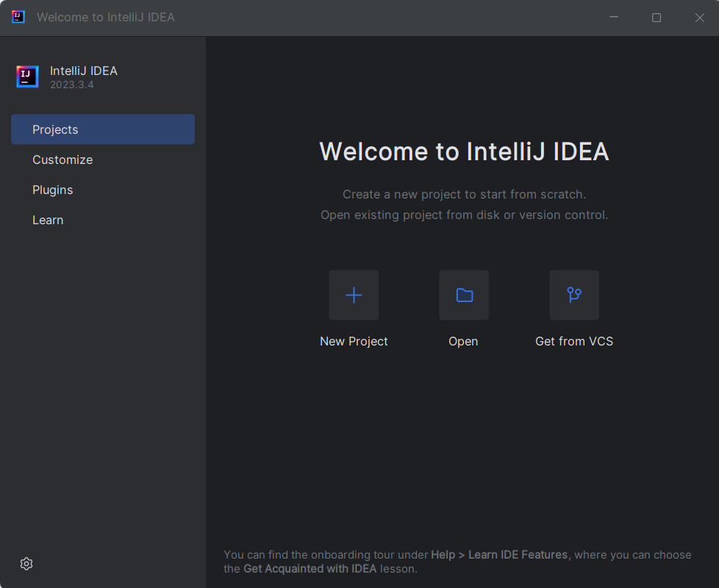The image size is (719, 588).
Task: Click the Get from VCS label
Action: tap(574, 341)
